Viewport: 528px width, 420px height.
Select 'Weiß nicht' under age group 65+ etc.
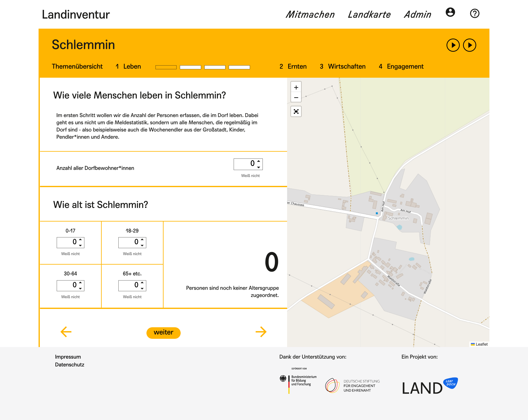point(132,297)
